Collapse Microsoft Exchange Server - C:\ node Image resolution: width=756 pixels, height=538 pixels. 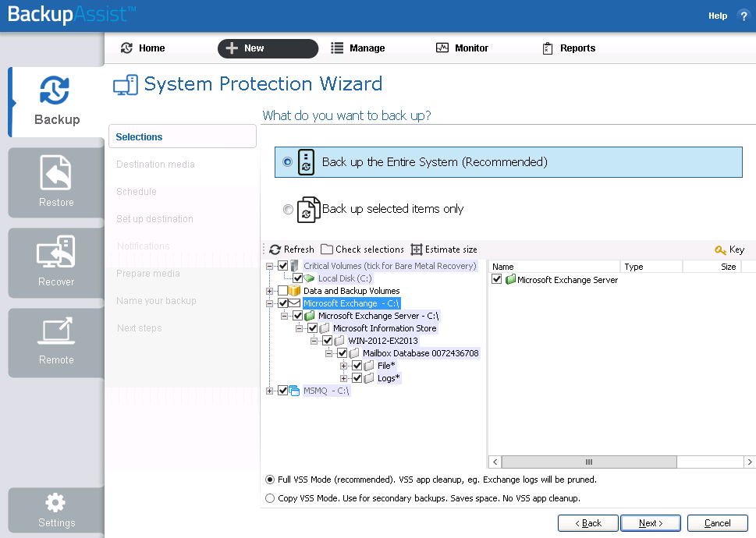click(285, 316)
